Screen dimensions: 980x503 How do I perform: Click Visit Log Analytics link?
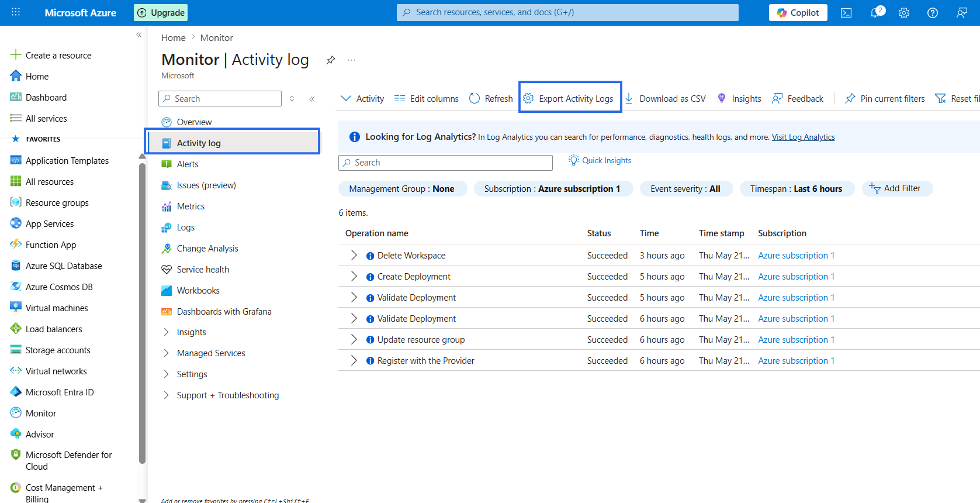[803, 137]
